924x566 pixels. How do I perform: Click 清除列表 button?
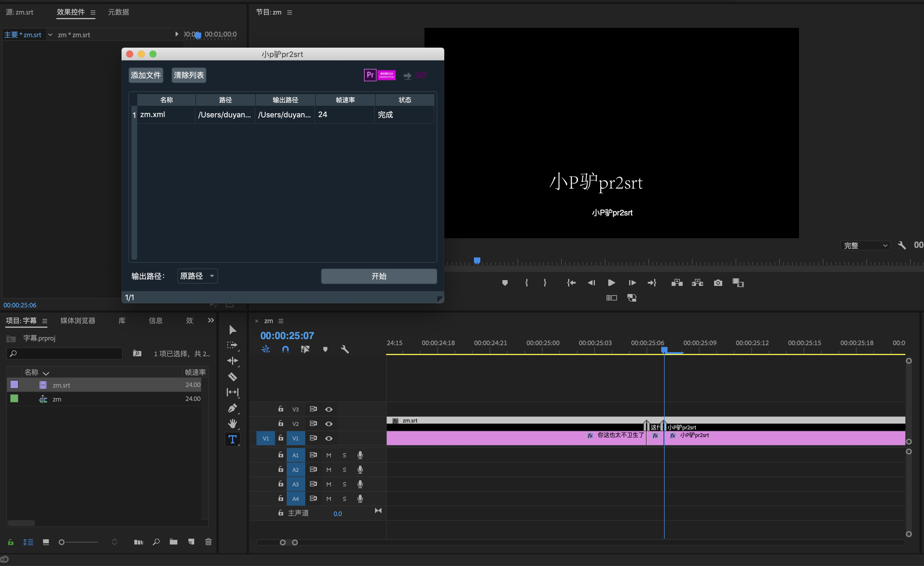(x=189, y=75)
